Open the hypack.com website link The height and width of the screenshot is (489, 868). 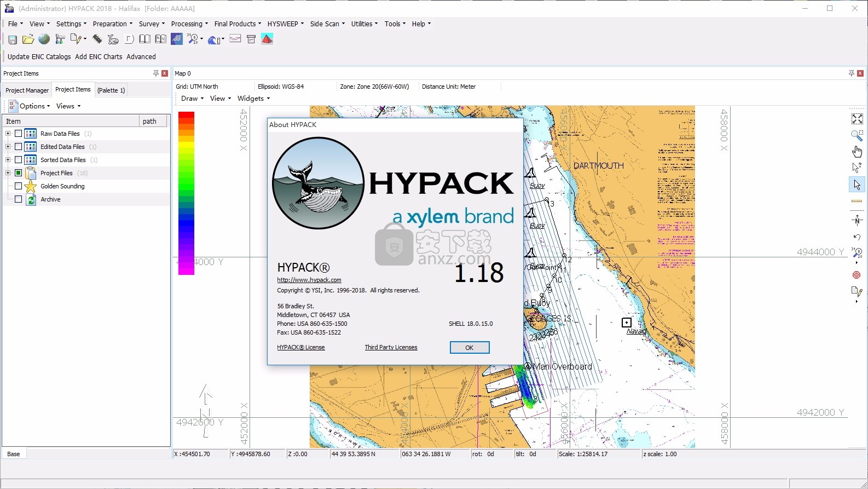click(x=309, y=280)
